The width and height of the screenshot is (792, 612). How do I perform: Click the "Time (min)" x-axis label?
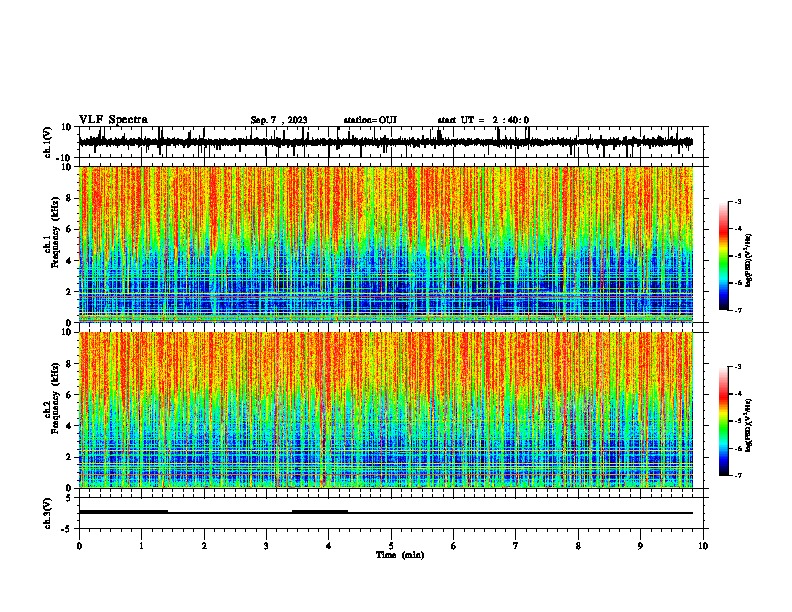click(x=400, y=555)
